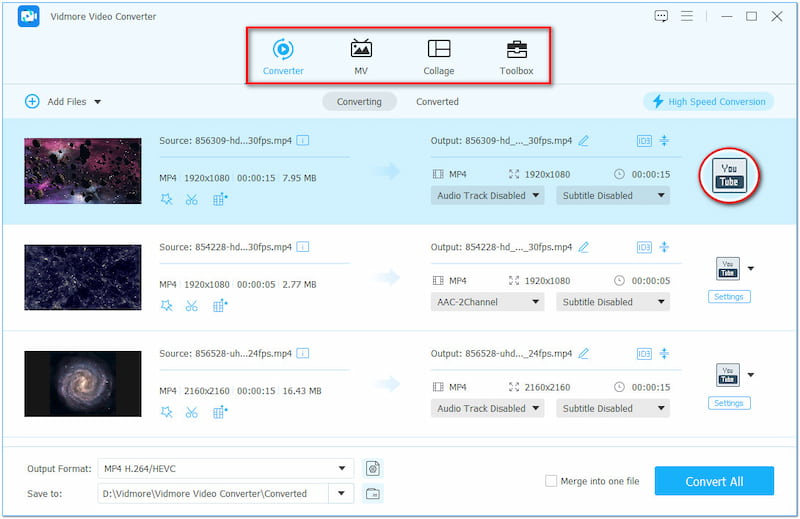The height and width of the screenshot is (519, 800).
Task: Select the galaxy video thumbnail
Action: [83, 384]
